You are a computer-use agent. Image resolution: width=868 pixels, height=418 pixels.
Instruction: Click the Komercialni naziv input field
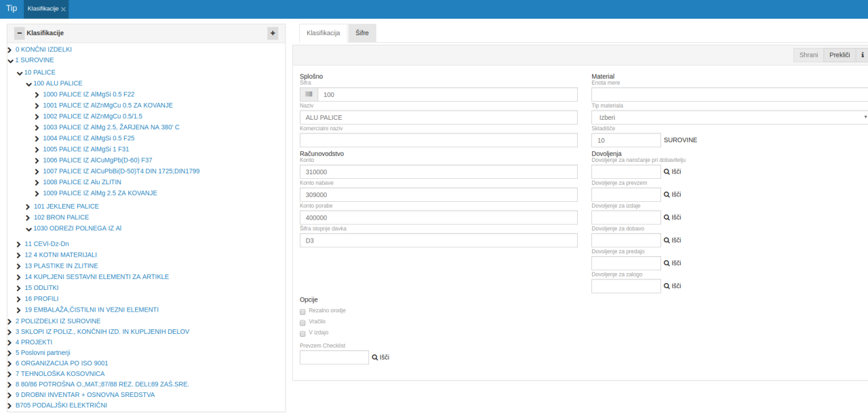(438, 140)
